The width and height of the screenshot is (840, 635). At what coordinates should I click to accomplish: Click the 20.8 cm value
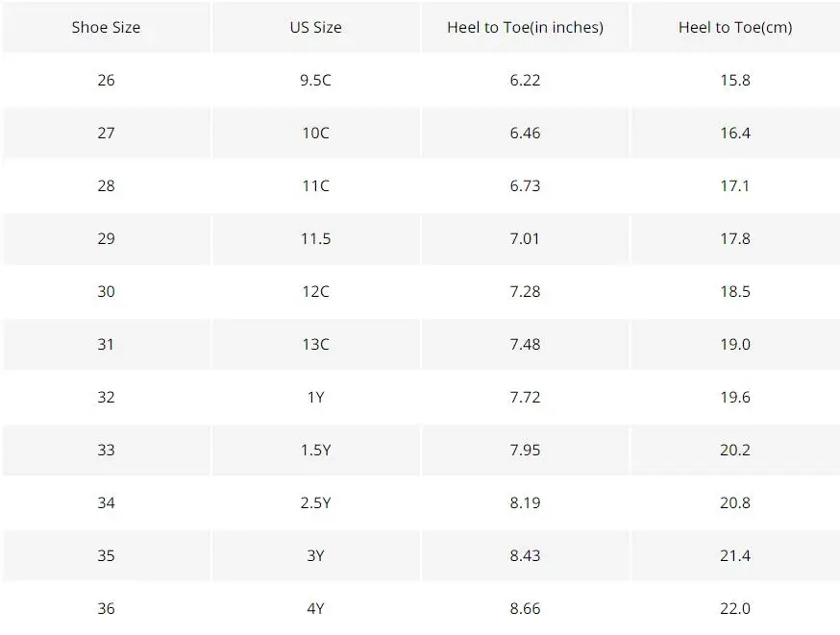pyautogui.click(x=735, y=502)
